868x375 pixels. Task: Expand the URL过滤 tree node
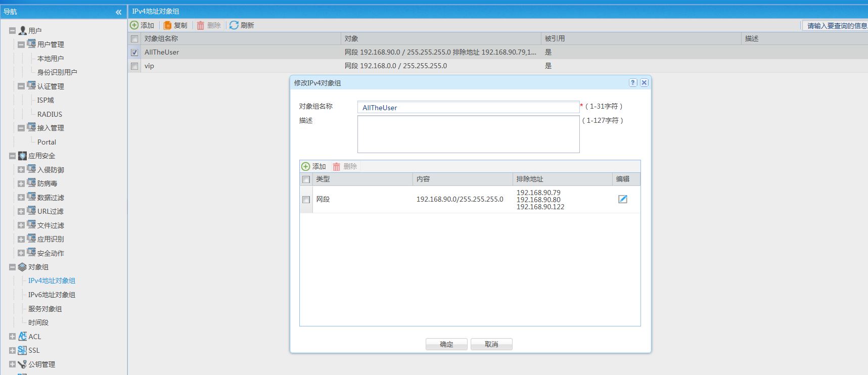(x=21, y=211)
